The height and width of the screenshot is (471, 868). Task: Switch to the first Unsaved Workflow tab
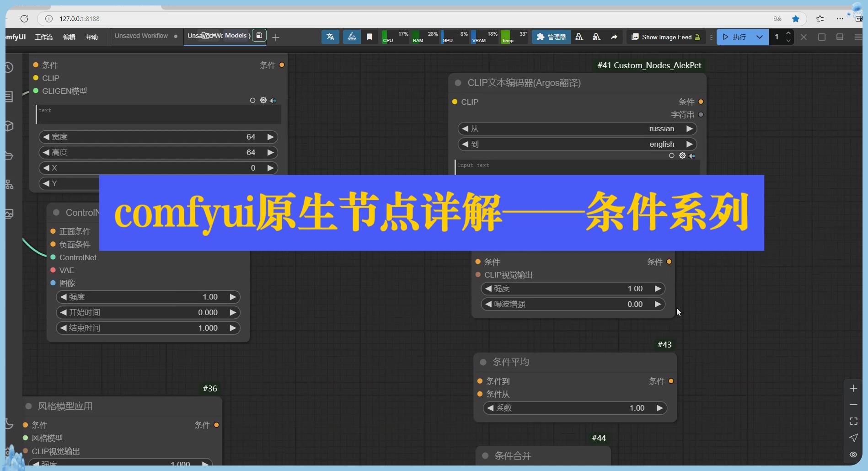pos(146,36)
